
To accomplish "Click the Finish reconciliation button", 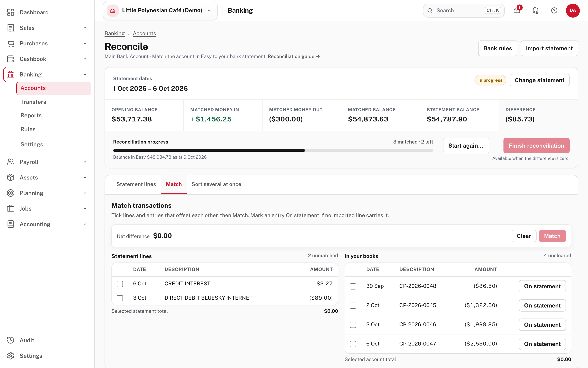I will pyautogui.click(x=536, y=146).
